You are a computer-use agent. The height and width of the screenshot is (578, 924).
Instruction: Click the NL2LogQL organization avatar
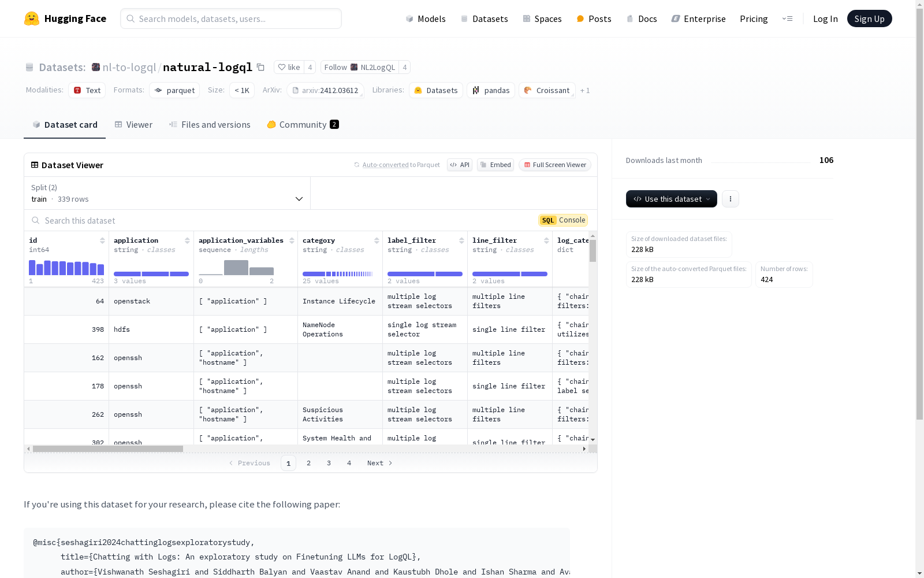point(354,67)
